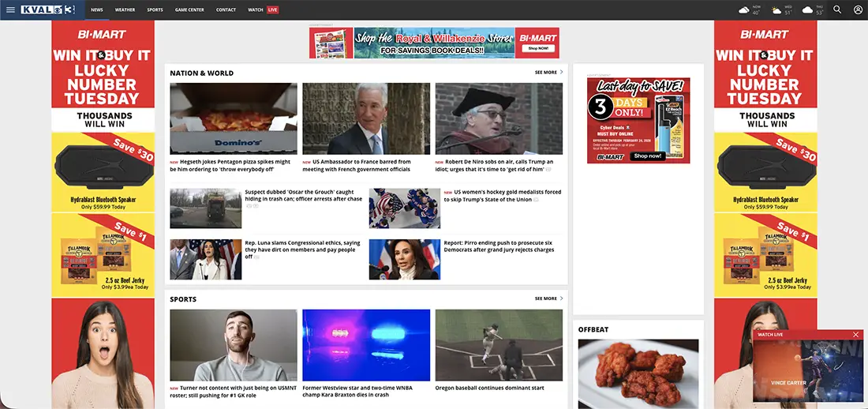Click the ambassador photo thumbnail

366,118
